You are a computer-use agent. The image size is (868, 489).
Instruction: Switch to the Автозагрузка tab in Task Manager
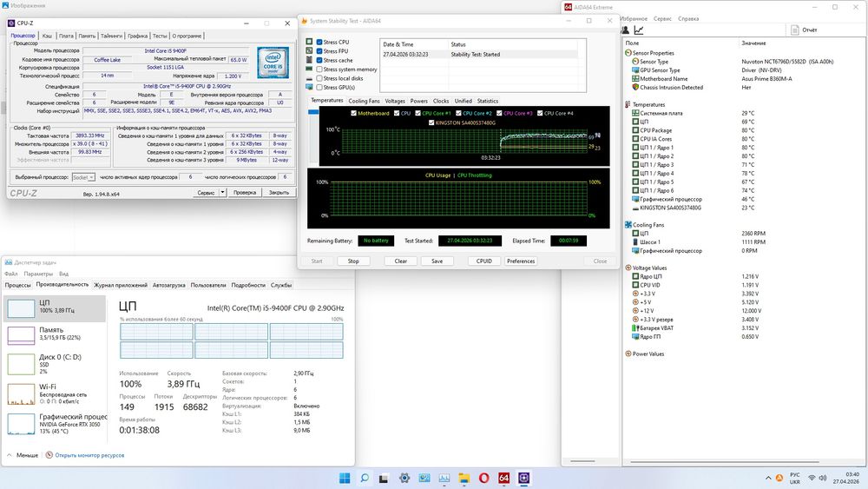tap(169, 285)
